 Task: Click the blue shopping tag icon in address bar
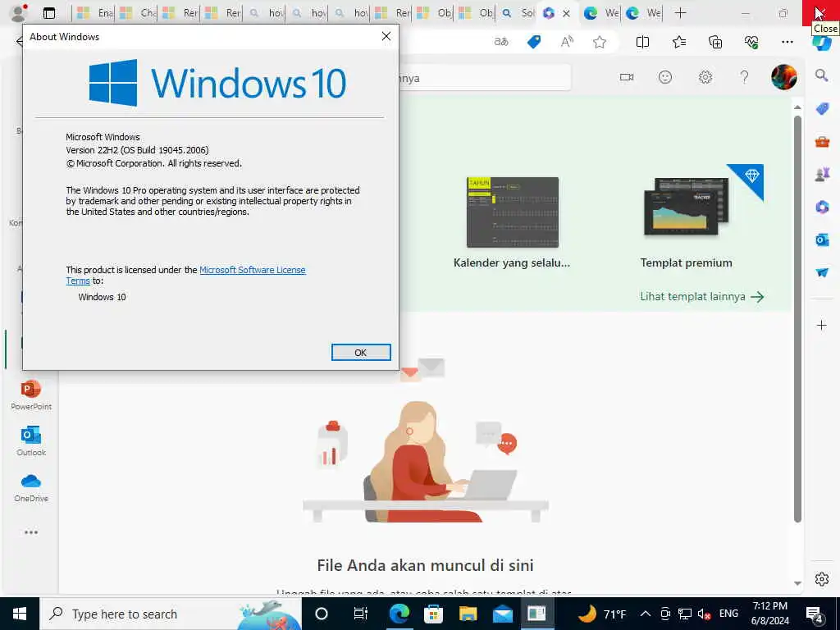[x=533, y=42]
